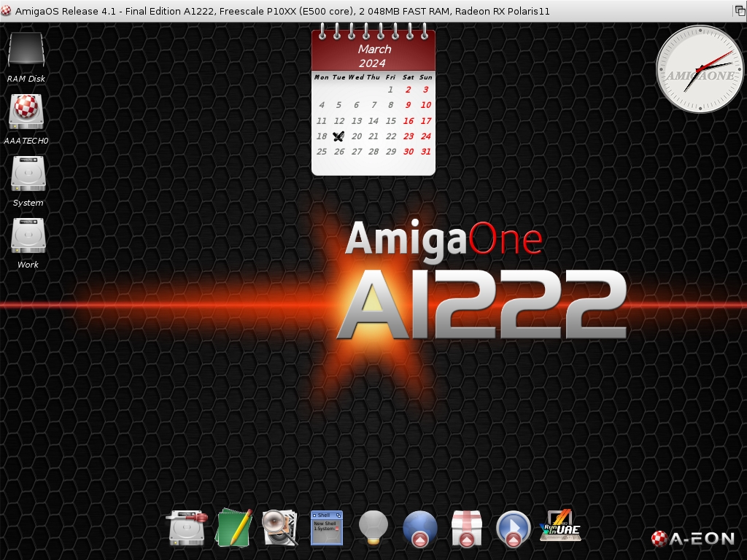Click the A-EON logo
747x560 pixels.
coord(692,539)
